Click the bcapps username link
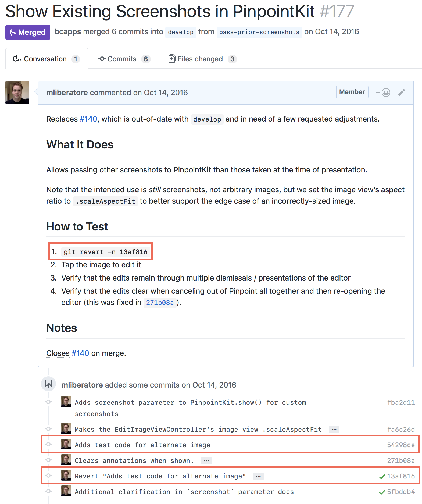This screenshot has width=422, height=504. pos(68,32)
